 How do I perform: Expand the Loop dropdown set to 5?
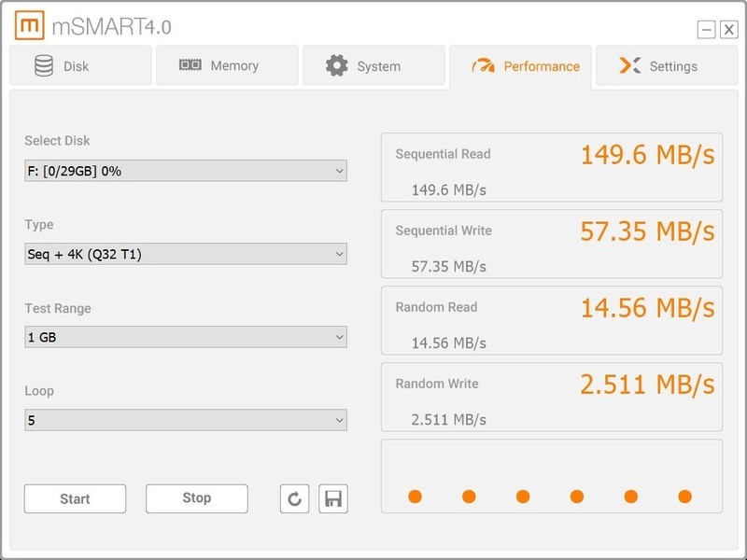[x=186, y=420]
